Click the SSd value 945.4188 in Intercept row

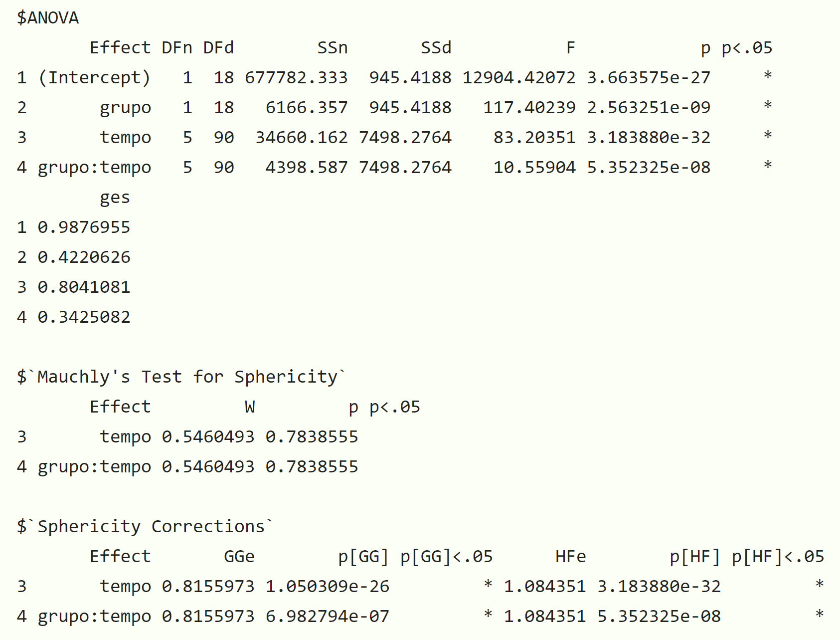[x=410, y=78]
